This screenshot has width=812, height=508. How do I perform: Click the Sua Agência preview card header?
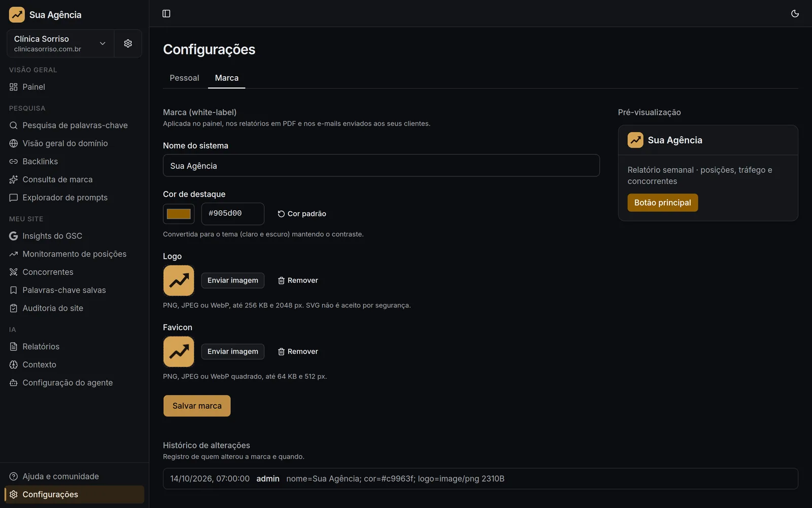click(x=708, y=140)
